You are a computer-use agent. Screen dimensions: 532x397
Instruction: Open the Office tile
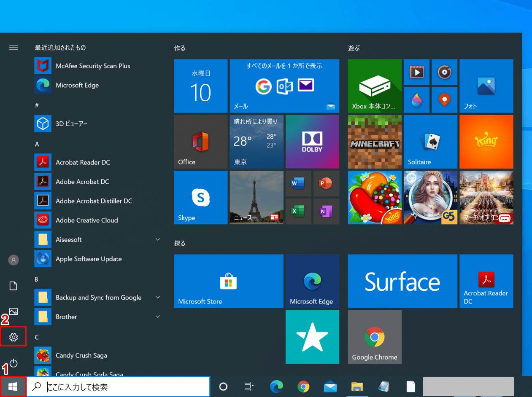(201, 142)
